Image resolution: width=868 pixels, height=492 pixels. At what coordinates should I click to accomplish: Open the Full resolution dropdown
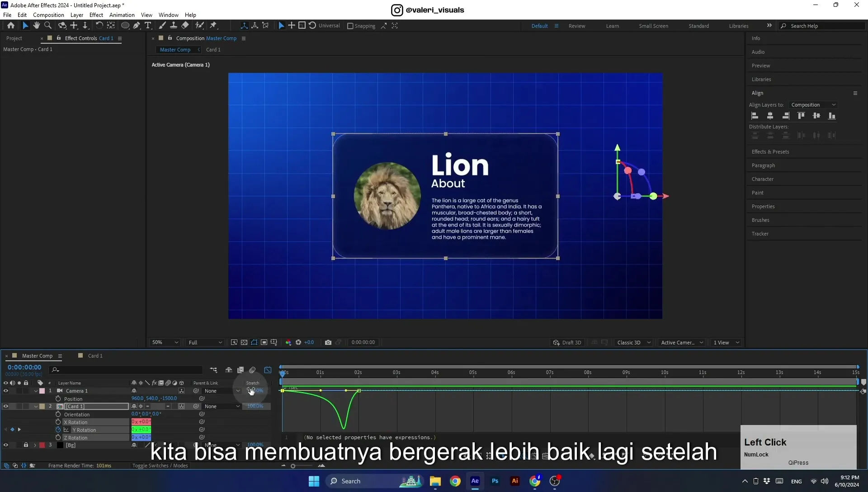coord(205,342)
